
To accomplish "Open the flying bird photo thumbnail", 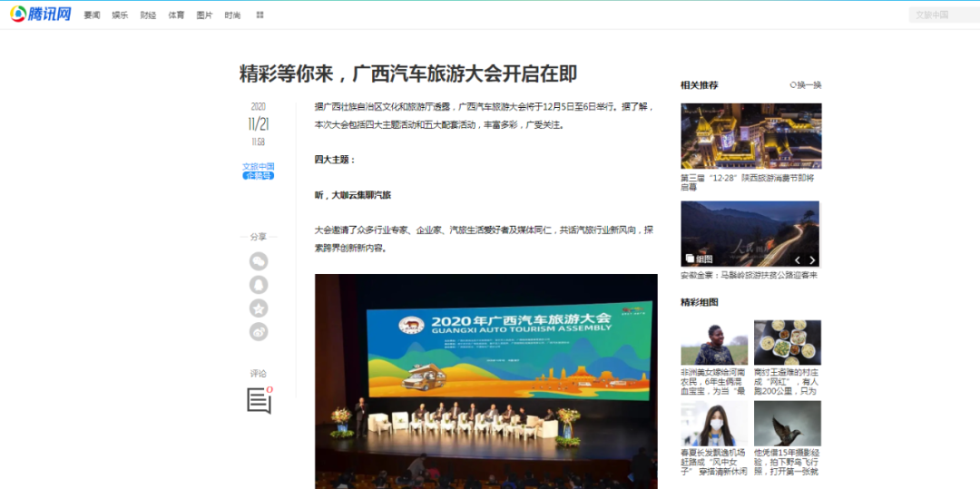I will click(x=787, y=423).
